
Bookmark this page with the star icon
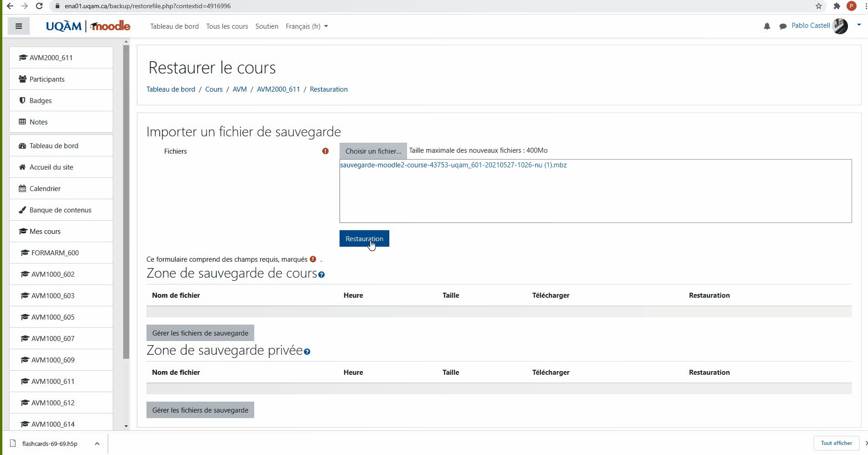click(818, 6)
